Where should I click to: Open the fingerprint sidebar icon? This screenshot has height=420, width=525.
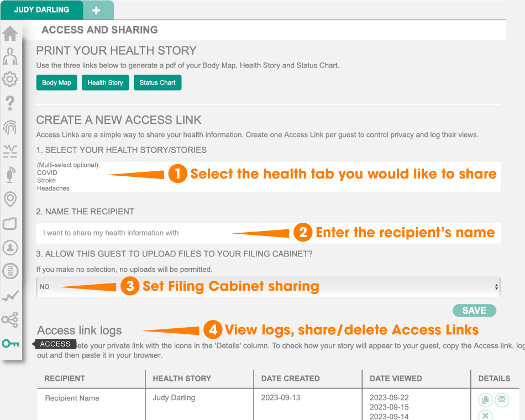tap(10, 127)
